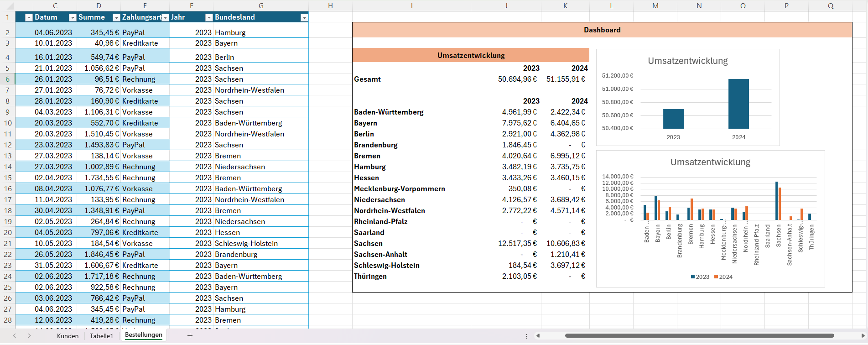Screen dimensions: 868x345
Task: Open the Datum column filter dropdown
Action: [x=72, y=18]
